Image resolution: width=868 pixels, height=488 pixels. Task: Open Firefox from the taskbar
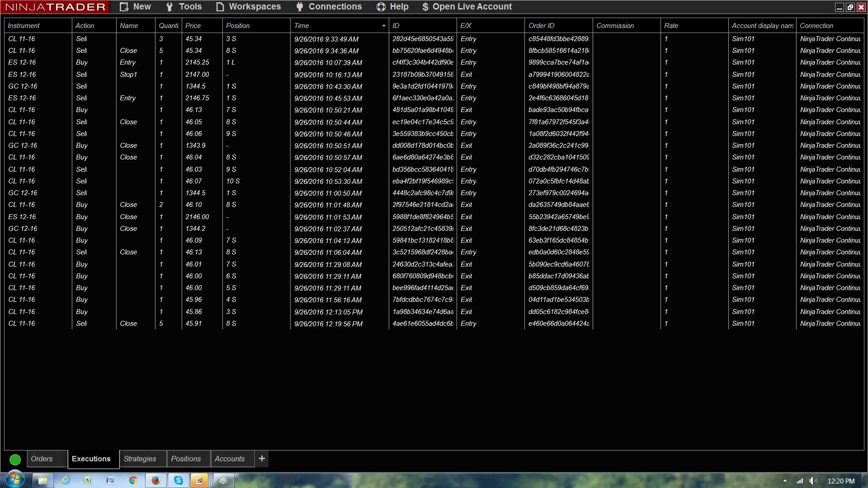pyautogui.click(x=156, y=480)
